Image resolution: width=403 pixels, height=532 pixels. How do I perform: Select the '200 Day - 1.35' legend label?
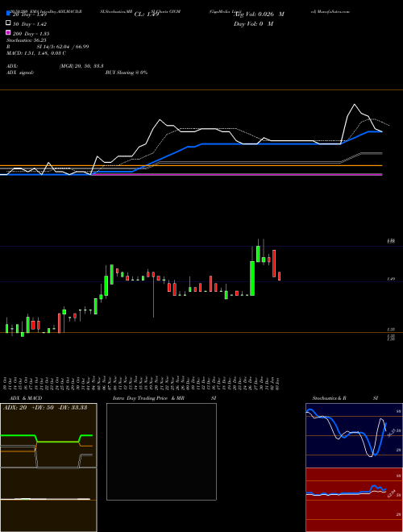tap(31, 34)
